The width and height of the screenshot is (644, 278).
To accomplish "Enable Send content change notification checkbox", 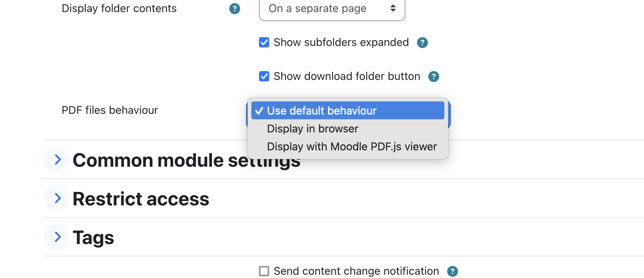I will [x=264, y=271].
